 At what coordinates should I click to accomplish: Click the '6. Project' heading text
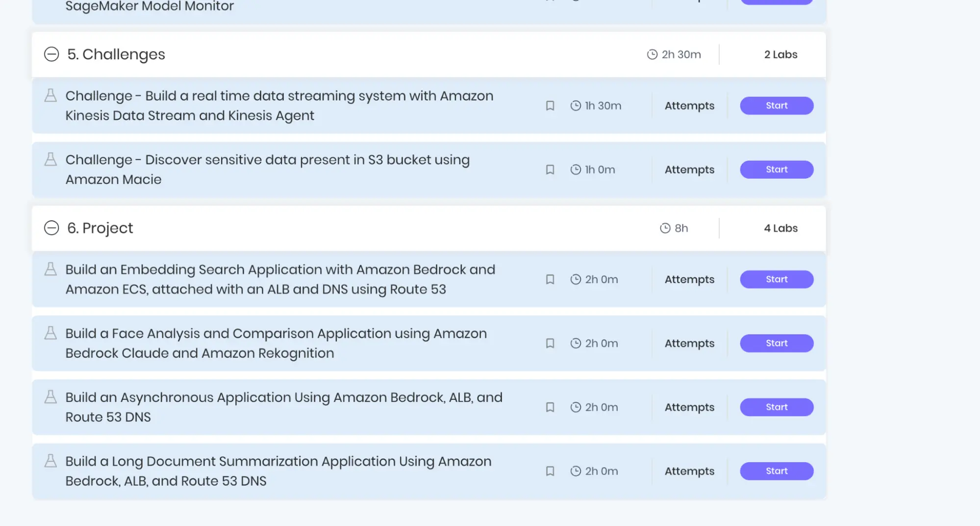coord(100,228)
